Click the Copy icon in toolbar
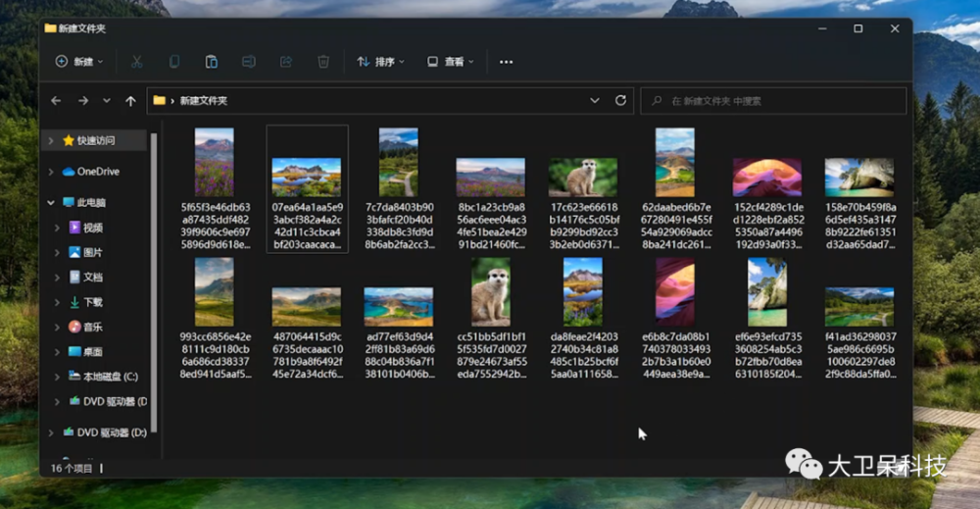 (174, 62)
